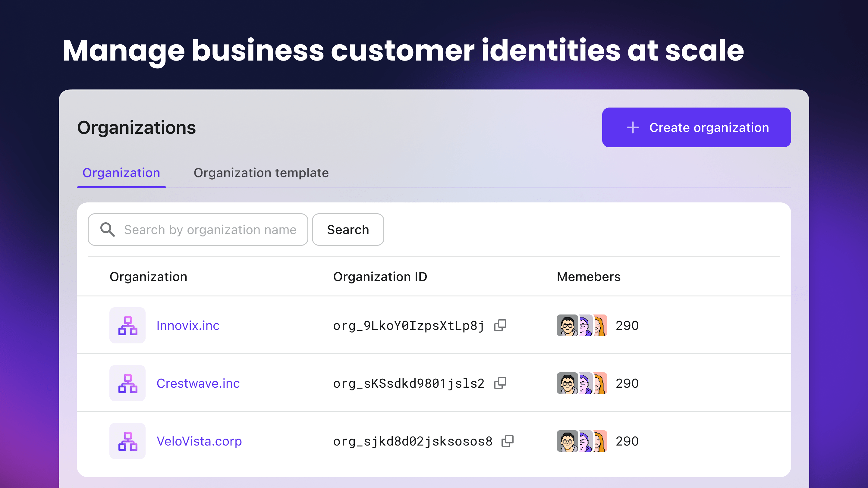Click VeloVista.corp member avatars
The height and width of the screenshot is (488, 868).
582,441
